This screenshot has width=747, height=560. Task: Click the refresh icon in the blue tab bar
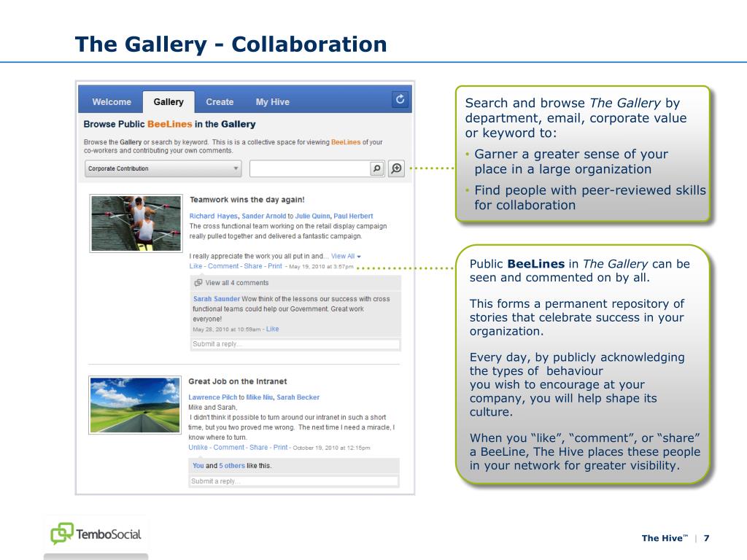click(x=400, y=99)
